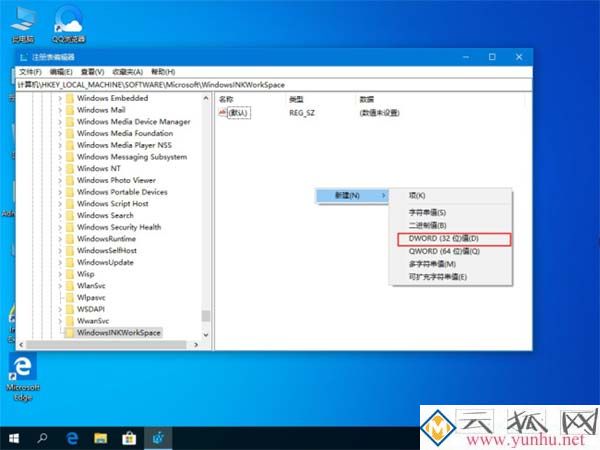The width and height of the screenshot is (600, 450).
Task: Open Microsoft Store from the taskbar
Action: click(129, 438)
